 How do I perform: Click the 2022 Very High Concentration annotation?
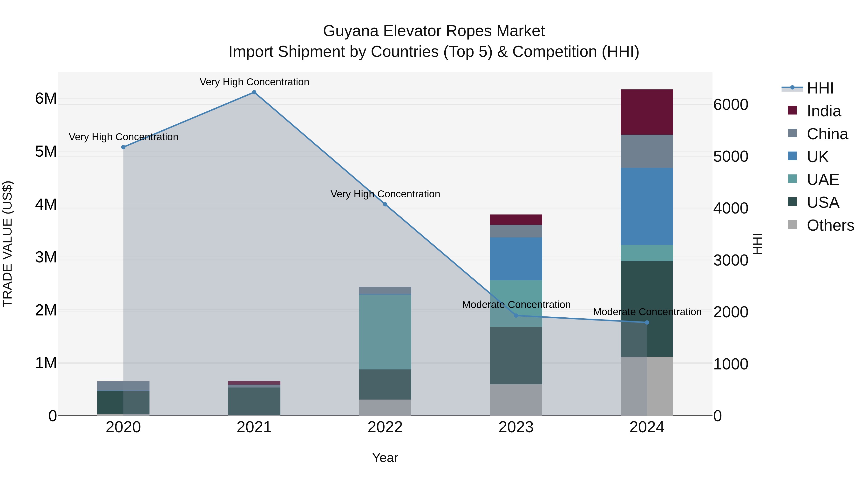point(385,194)
